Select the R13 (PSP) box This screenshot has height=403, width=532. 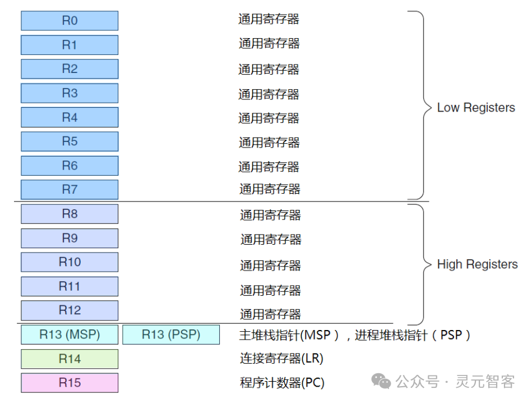click(171, 335)
